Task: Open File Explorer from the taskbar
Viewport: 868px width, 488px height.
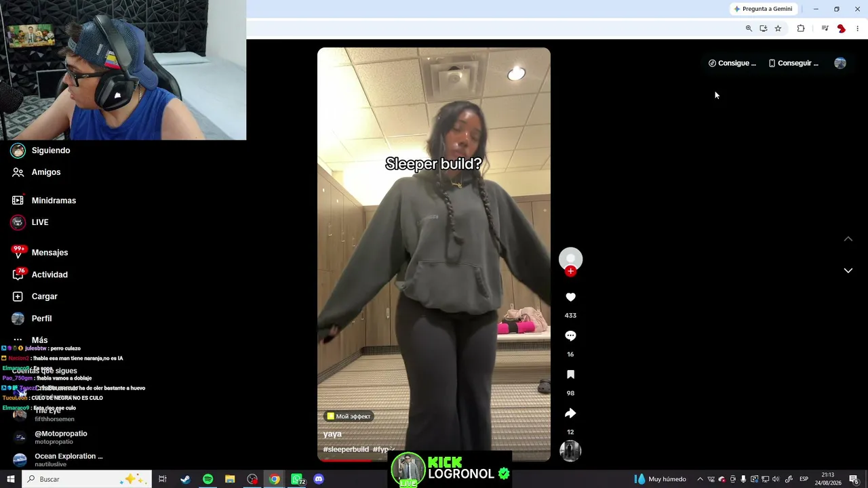Action: tap(230, 479)
